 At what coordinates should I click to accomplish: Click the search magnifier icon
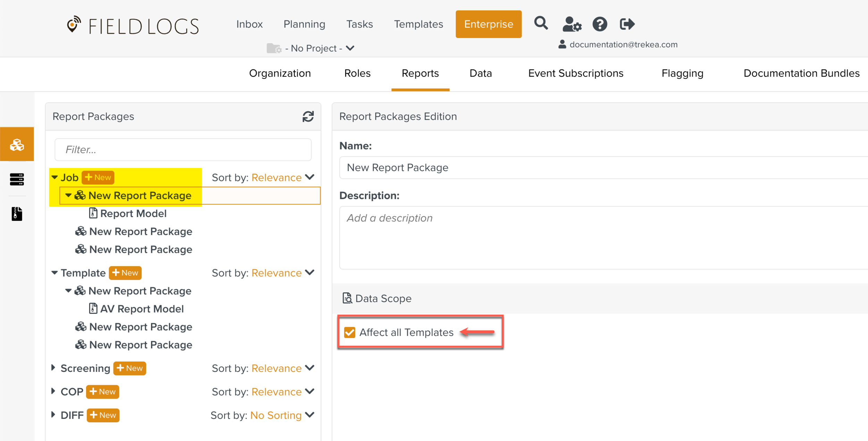pos(541,24)
